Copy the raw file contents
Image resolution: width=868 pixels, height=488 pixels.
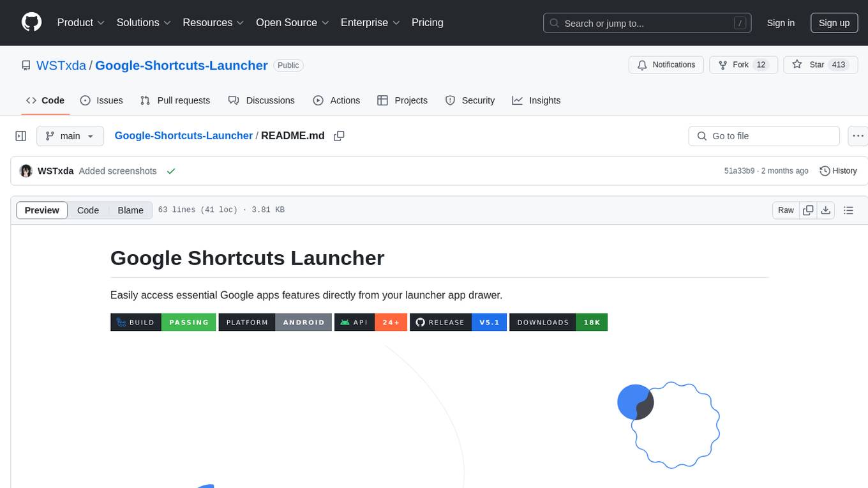point(808,210)
